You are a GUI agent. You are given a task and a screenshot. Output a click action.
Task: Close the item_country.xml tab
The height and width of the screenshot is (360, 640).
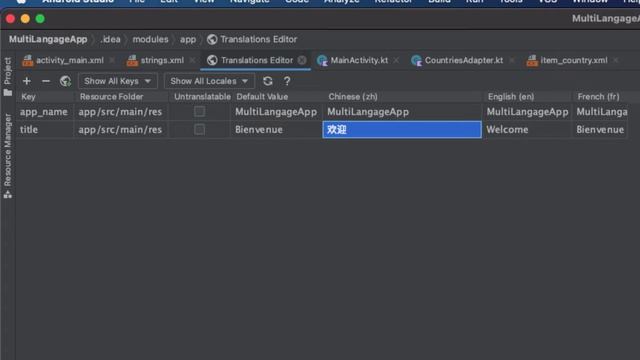(x=616, y=60)
